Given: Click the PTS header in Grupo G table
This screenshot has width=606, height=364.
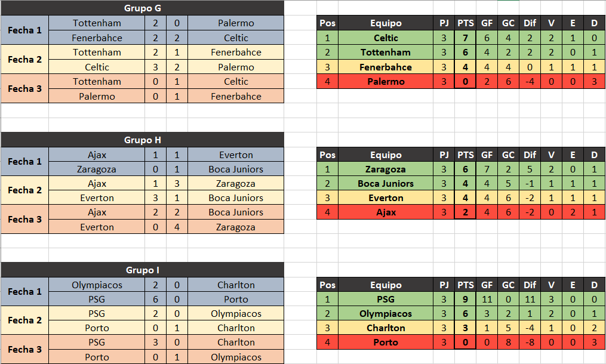Looking at the screenshot, I should [465, 23].
